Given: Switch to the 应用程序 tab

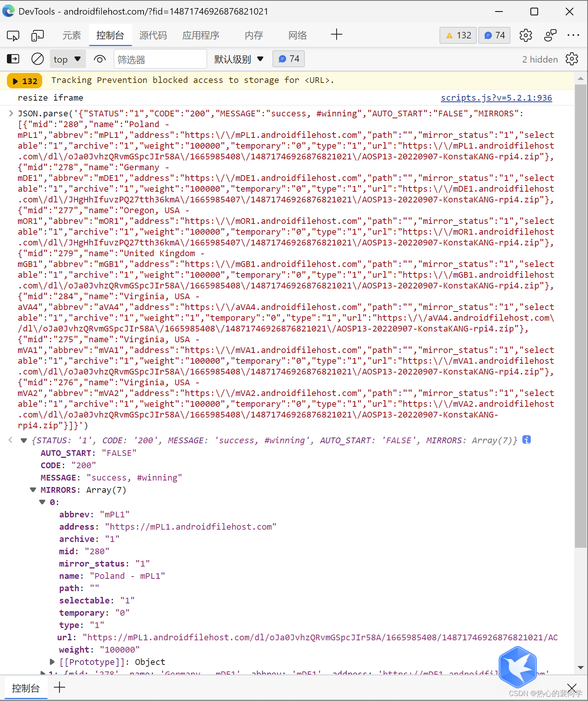Looking at the screenshot, I should 201,36.
